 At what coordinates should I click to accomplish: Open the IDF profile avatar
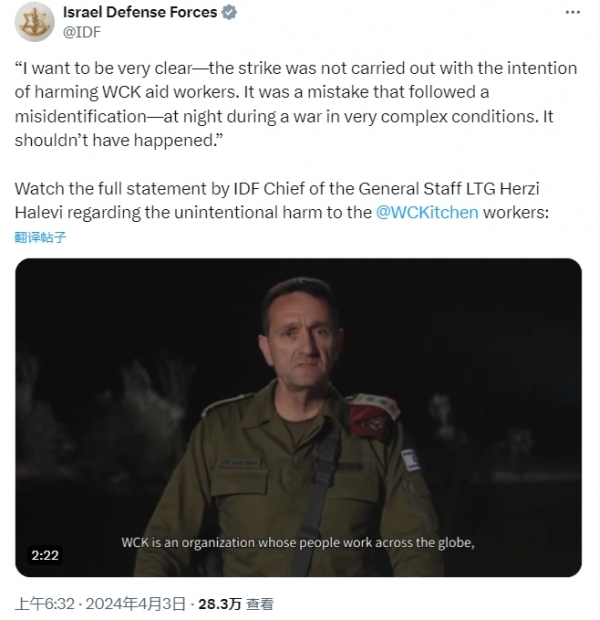(x=34, y=22)
